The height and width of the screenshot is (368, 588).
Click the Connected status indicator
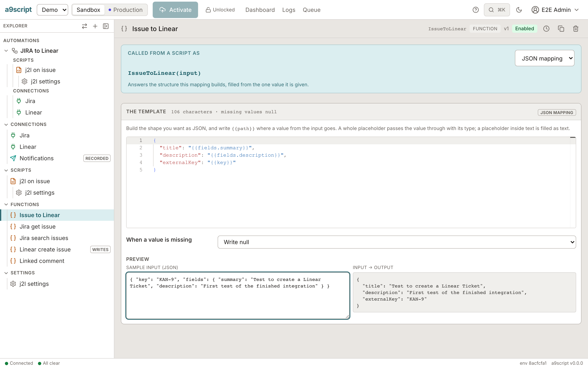point(19,363)
